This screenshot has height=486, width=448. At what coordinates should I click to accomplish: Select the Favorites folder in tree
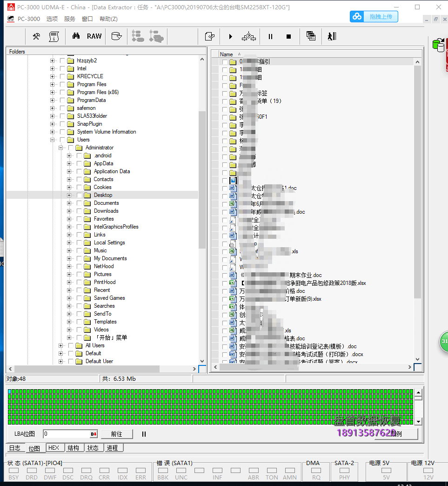[x=104, y=219]
